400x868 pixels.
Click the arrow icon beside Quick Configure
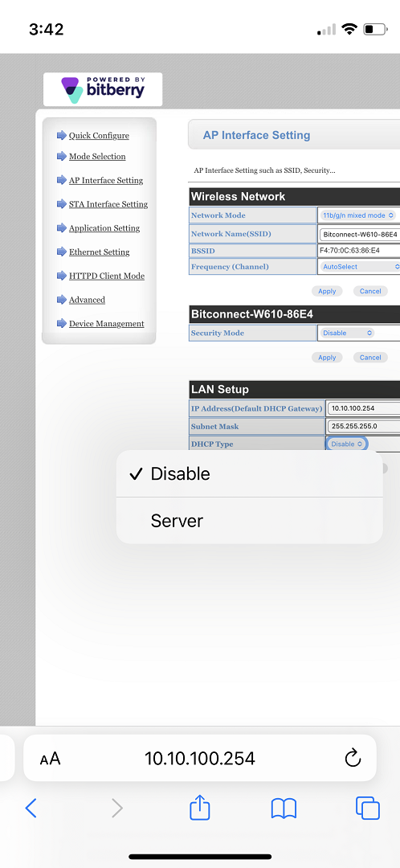click(61, 136)
